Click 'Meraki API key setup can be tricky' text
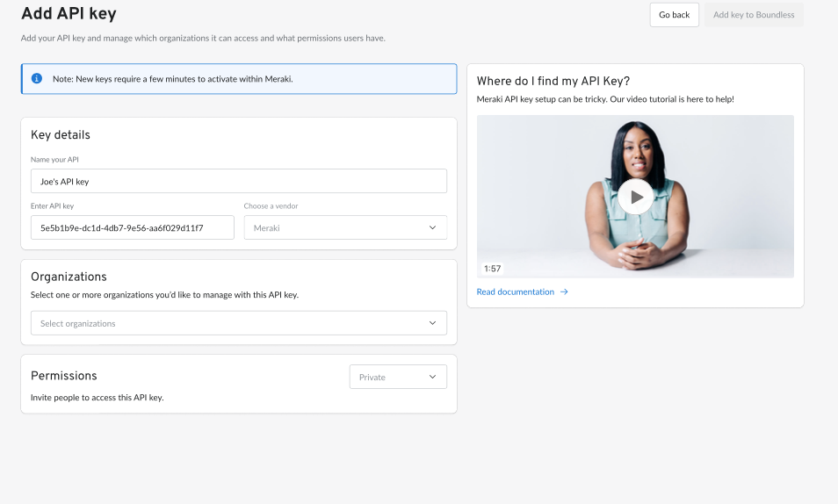Image resolution: width=838 pixels, height=504 pixels. tap(605, 99)
